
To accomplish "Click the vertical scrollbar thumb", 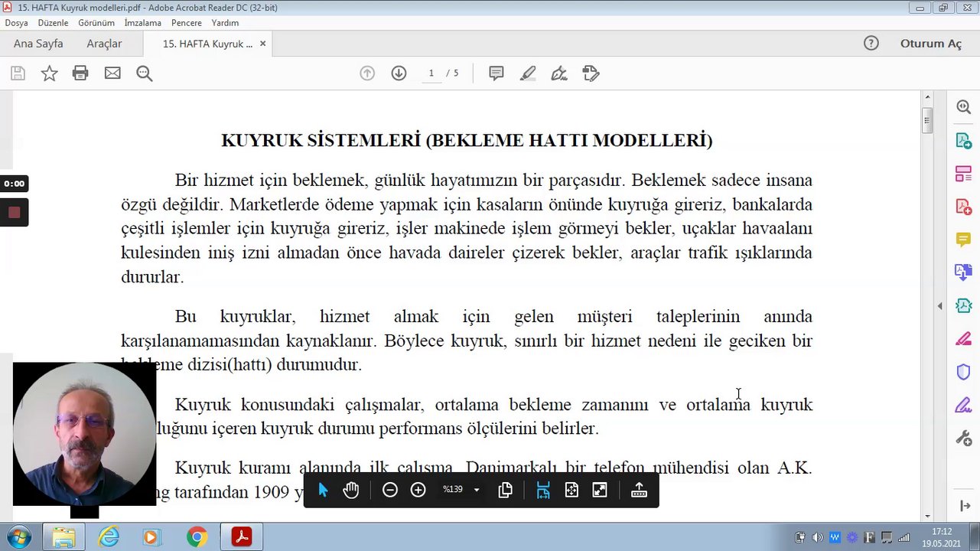I will point(927,120).
